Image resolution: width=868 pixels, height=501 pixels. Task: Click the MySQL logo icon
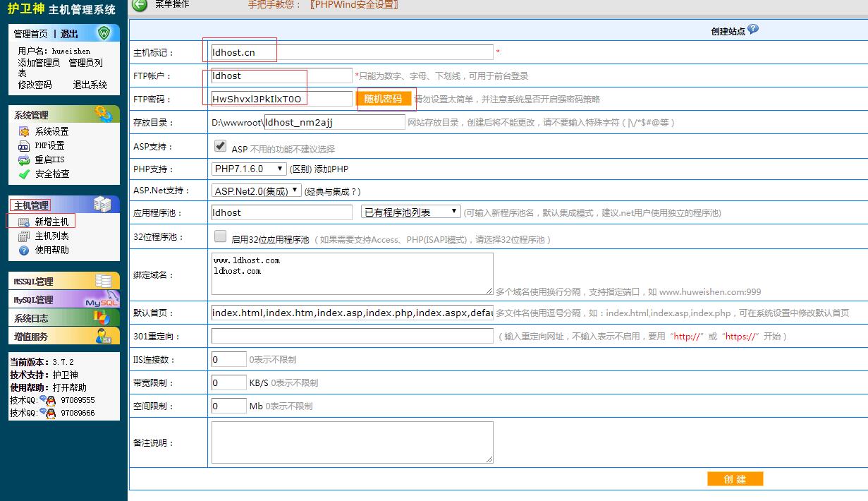(102, 300)
